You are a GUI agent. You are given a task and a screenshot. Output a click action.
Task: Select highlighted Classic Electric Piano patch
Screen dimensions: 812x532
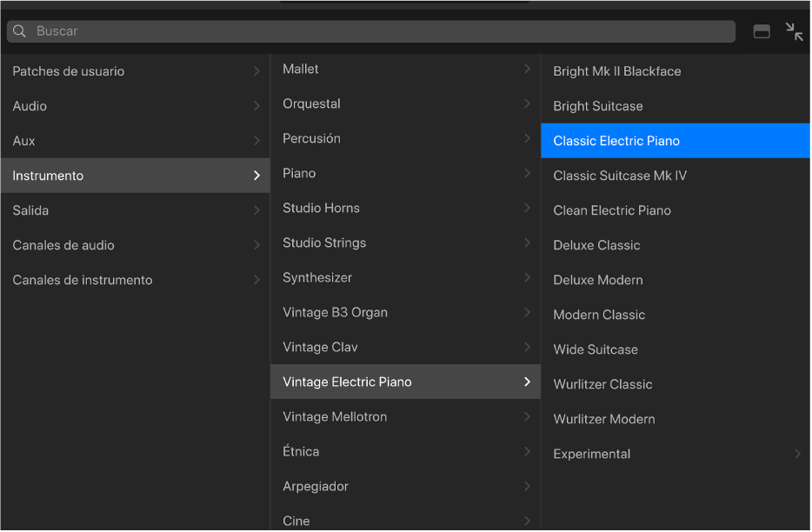pyautogui.click(x=676, y=140)
